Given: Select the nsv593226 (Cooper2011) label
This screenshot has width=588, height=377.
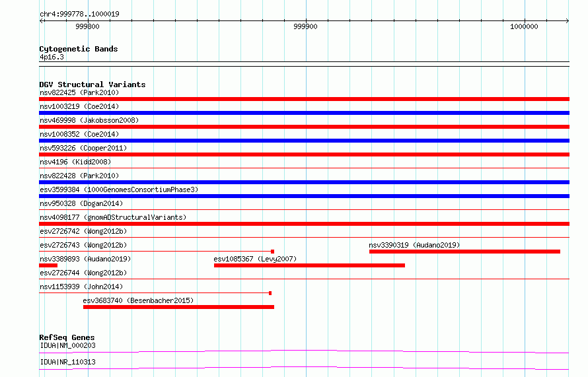Looking at the screenshot, I should [x=83, y=148].
